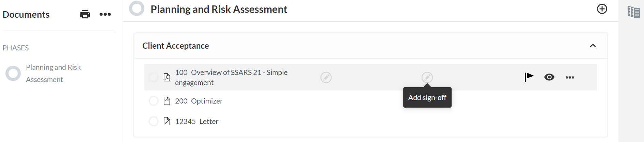The width and height of the screenshot is (644, 142).
Task: Toggle status circle for 12345 Letter
Action: pyautogui.click(x=154, y=121)
